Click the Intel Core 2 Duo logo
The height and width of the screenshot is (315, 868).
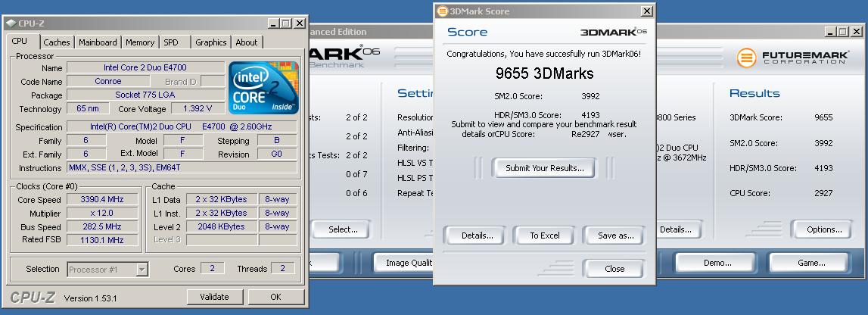pos(263,88)
